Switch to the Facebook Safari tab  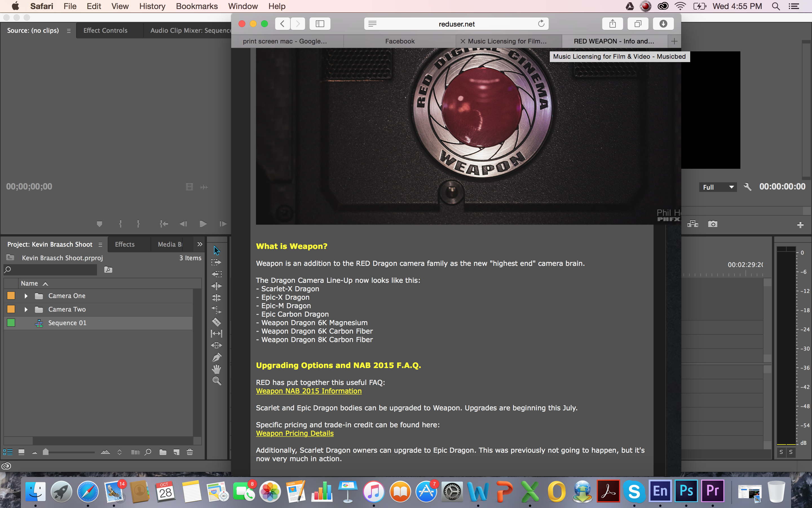tap(400, 41)
